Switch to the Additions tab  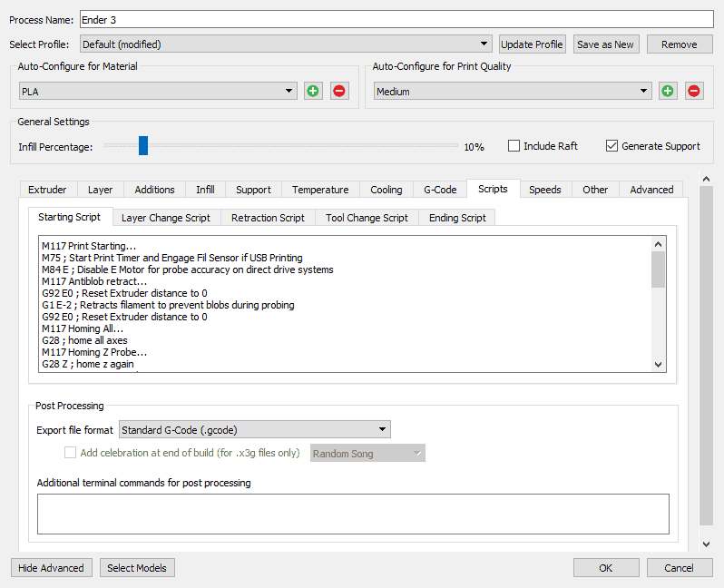(x=154, y=190)
